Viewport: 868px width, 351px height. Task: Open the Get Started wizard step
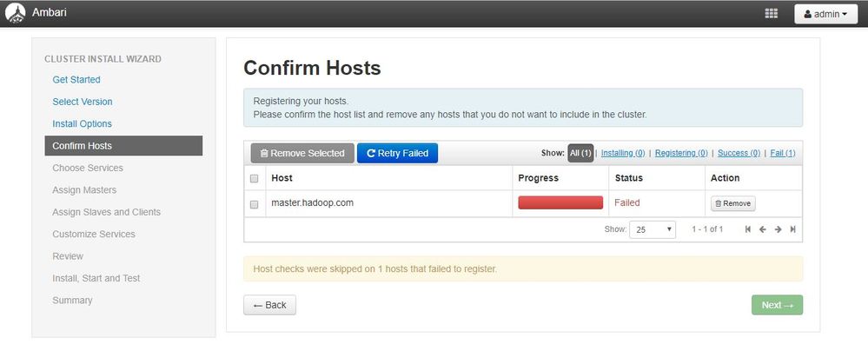pos(76,80)
